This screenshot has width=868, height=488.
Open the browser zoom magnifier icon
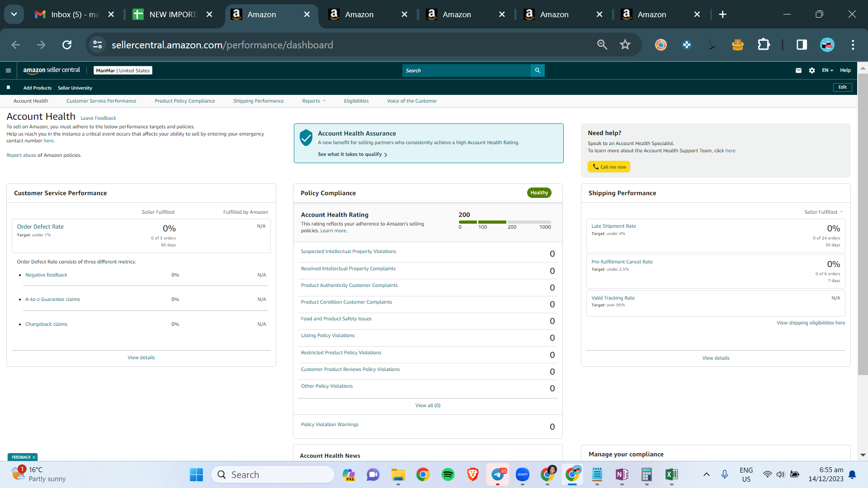(x=602, y=44)
